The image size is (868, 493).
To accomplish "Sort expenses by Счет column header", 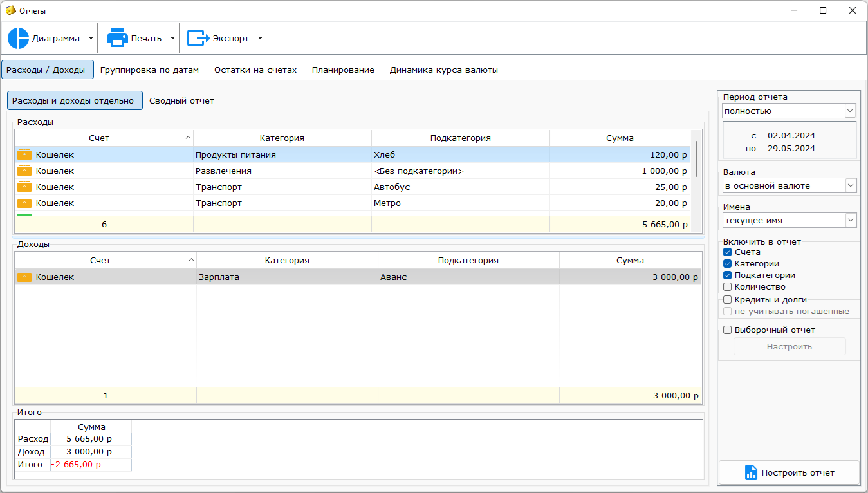I will click(x=104, y=138).
